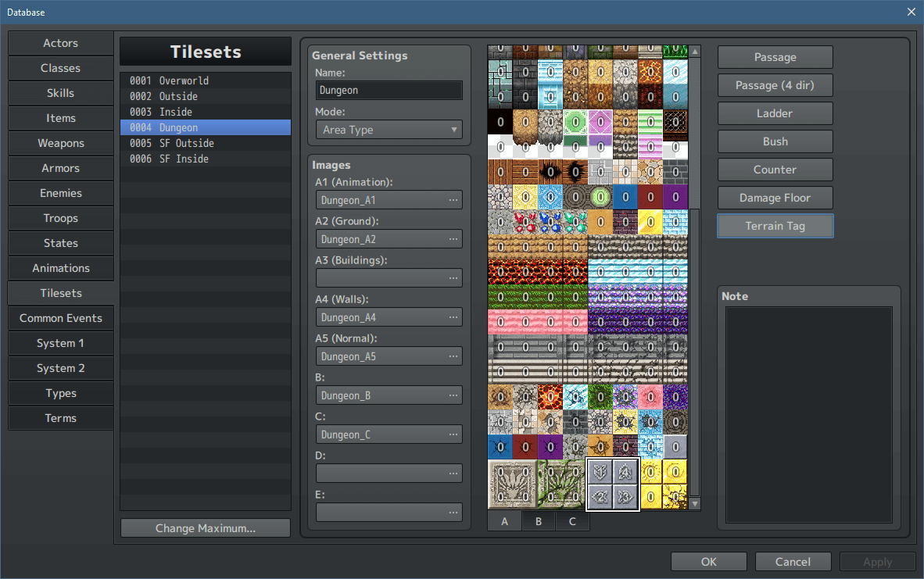Click the beige checkered floor tile
924x579 pixels.
pos(625,172)
